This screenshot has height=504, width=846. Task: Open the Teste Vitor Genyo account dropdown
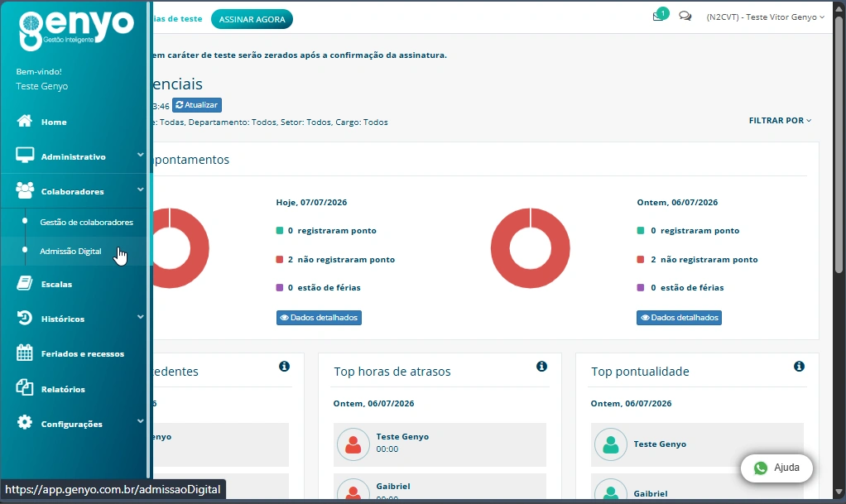pos(765,17)
